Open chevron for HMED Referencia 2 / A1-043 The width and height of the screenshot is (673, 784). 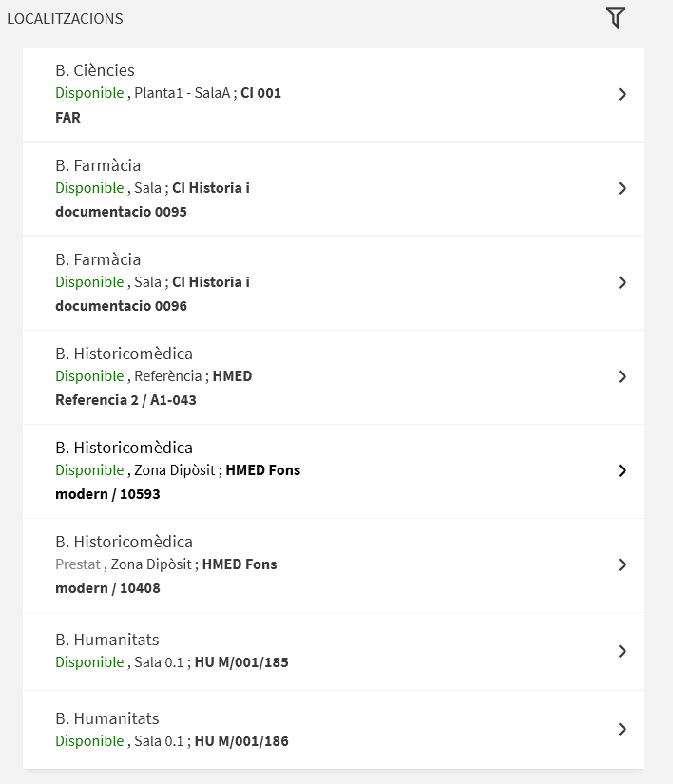pos(622,376)
